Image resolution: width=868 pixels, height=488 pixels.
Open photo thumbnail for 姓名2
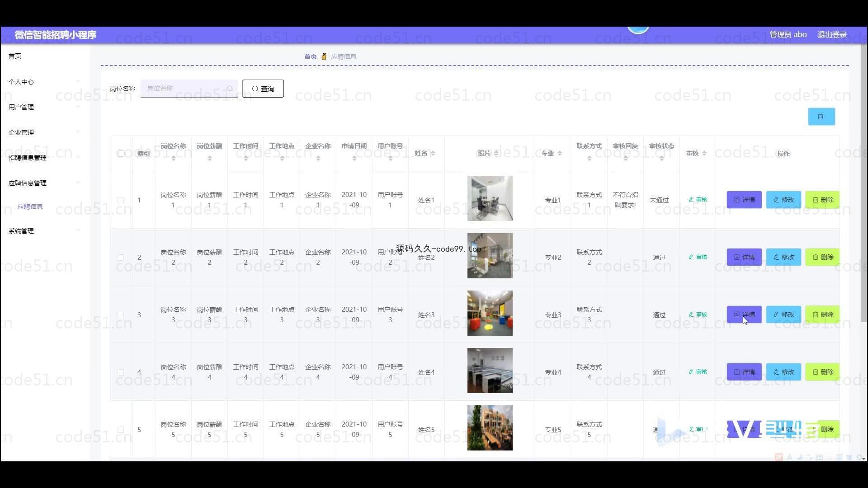(x=490, y=256)
